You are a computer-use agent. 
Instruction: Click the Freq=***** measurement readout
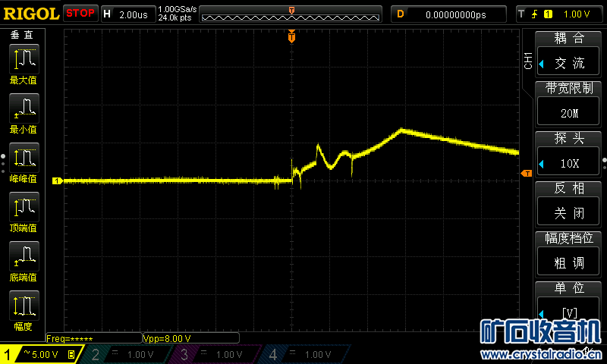(93, 338)
